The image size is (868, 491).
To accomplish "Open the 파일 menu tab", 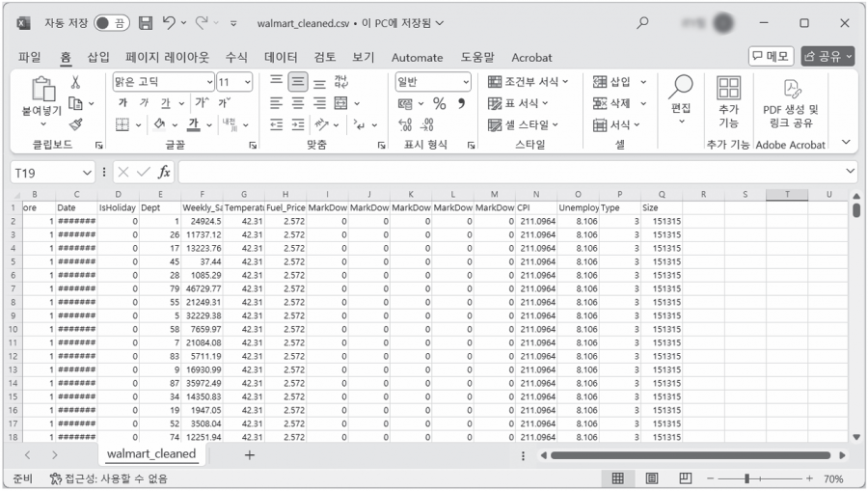I will pos(29,57).
